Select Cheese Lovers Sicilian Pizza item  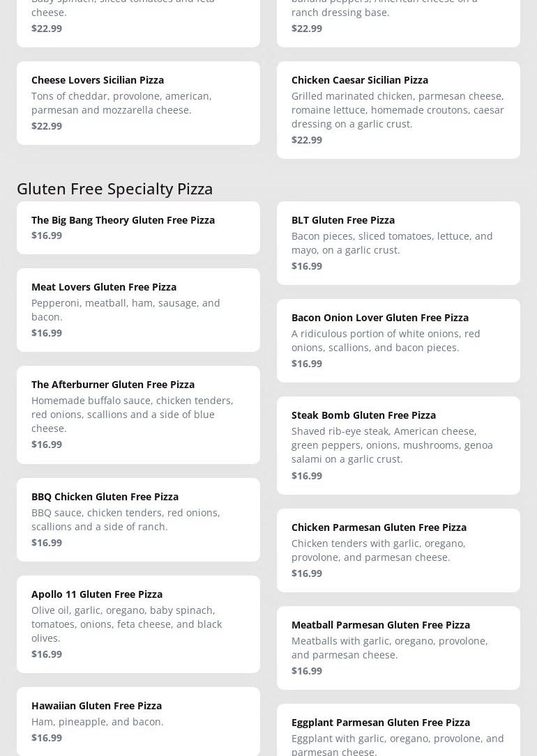click(x=98, y=80)
